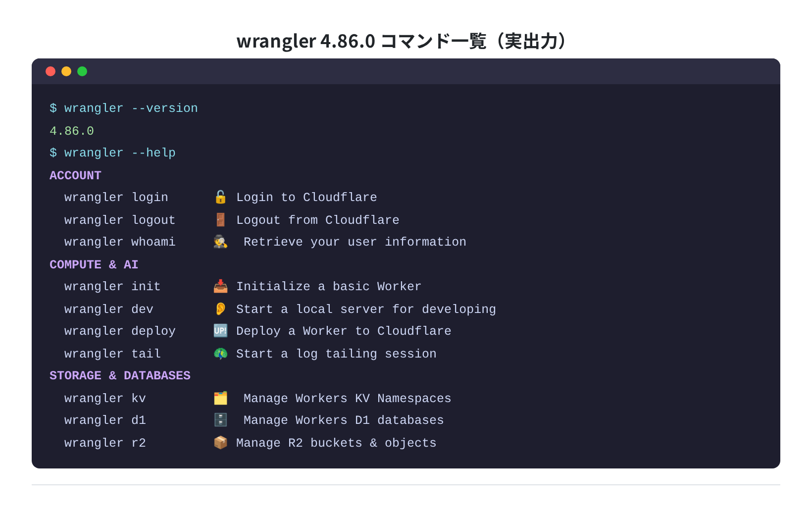
Task: Click the "wrangler whoami" command text
Action: (120, 242)
